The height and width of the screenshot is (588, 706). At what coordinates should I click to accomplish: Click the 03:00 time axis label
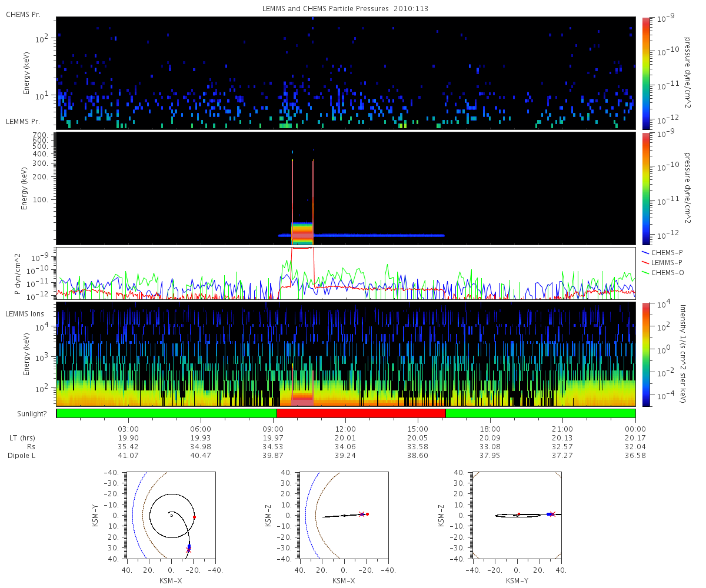point(128,429)
